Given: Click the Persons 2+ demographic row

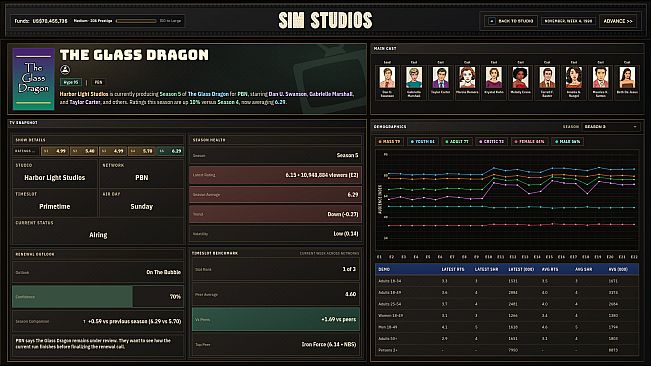Looking at the screenshot, I should point(507,350).
